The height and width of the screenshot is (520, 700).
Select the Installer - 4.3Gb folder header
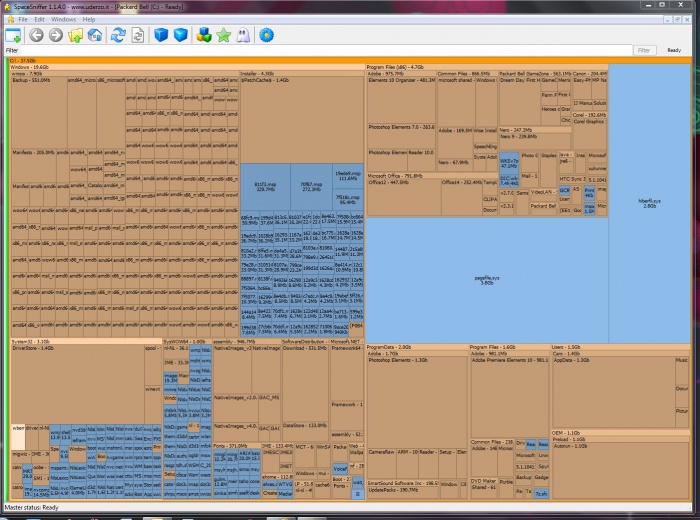(x=302, y=74)
